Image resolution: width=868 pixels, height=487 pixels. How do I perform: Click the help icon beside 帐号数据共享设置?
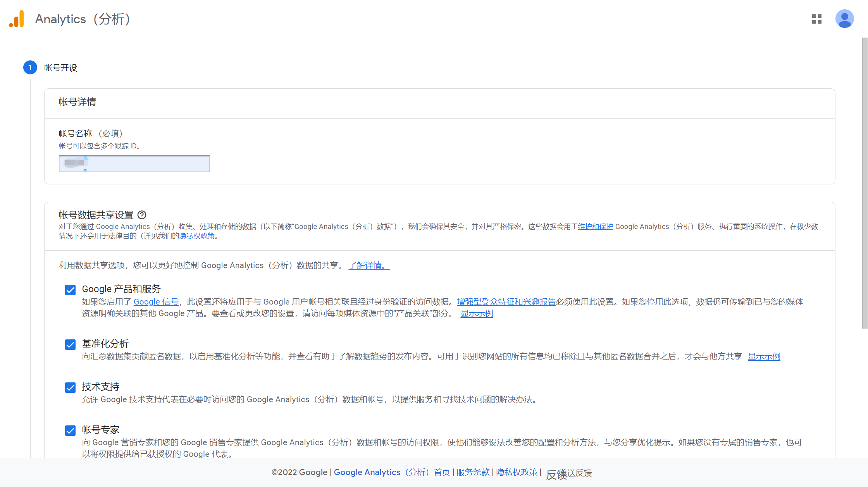click(x=142, y=215)
